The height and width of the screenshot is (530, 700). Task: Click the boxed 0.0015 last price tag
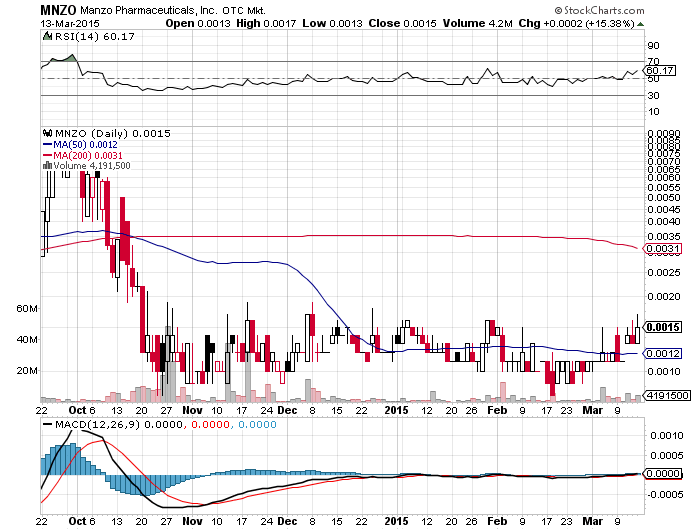click(x=662, y=327)
